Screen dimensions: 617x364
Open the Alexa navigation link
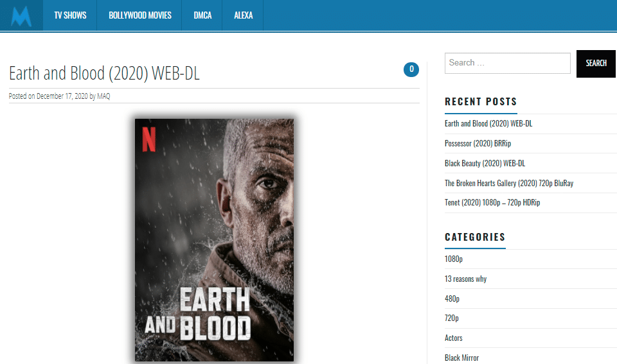tap(243, 15)
